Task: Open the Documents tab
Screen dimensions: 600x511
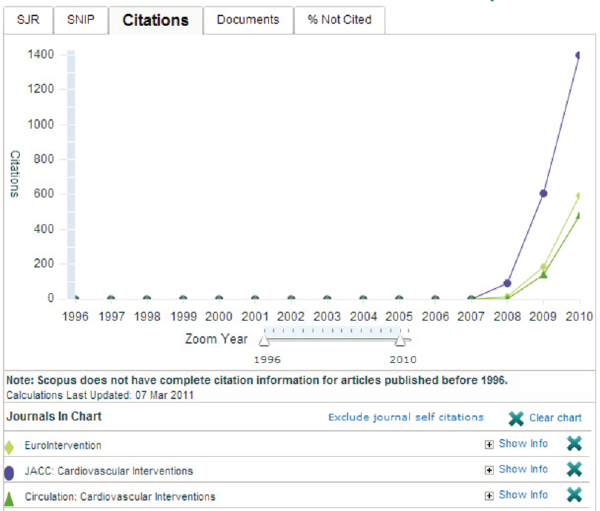Action: 248,20
